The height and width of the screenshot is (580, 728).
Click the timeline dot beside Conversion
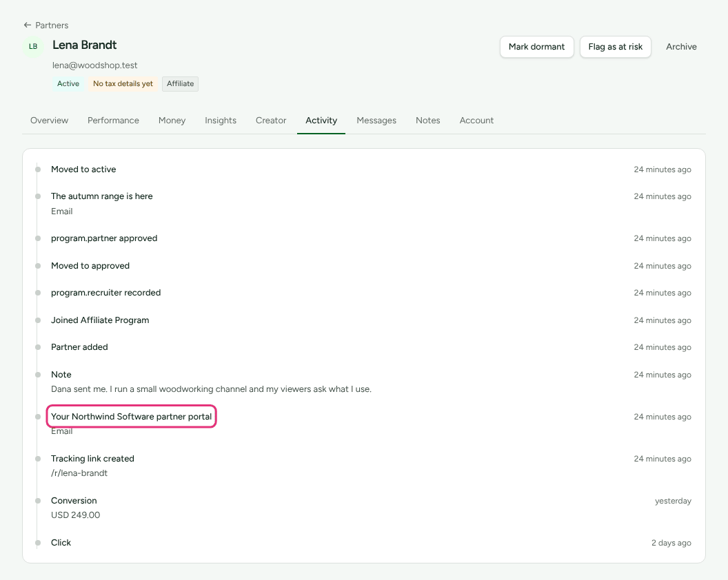[38, 501]
